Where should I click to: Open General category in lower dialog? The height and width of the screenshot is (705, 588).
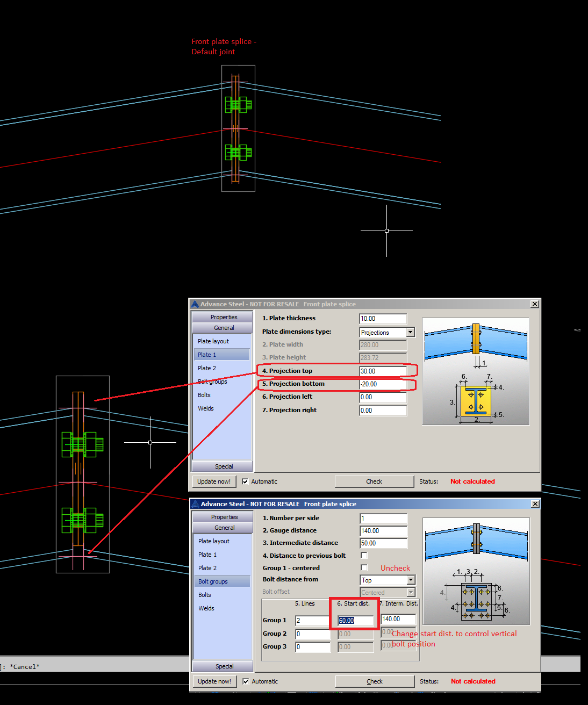tap(223, 528)
